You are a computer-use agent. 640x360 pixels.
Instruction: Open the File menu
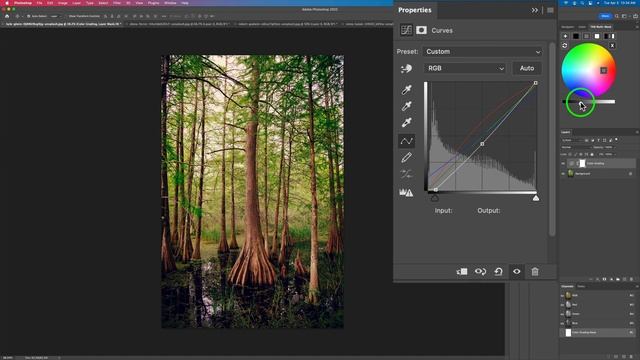tap(39, 3)
